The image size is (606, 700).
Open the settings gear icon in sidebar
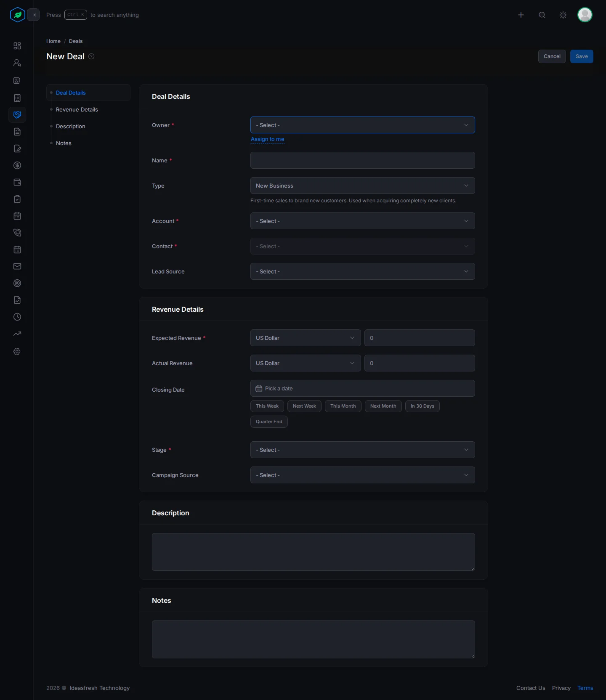[x=17, y=351]
